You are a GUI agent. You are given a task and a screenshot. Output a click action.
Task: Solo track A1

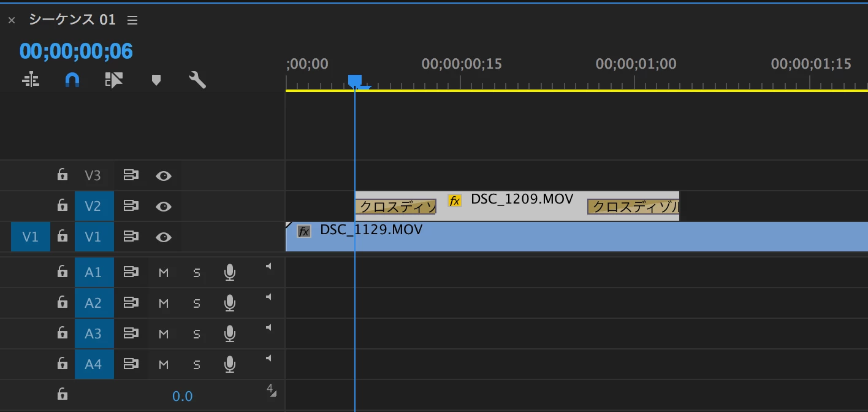(197, 273)
